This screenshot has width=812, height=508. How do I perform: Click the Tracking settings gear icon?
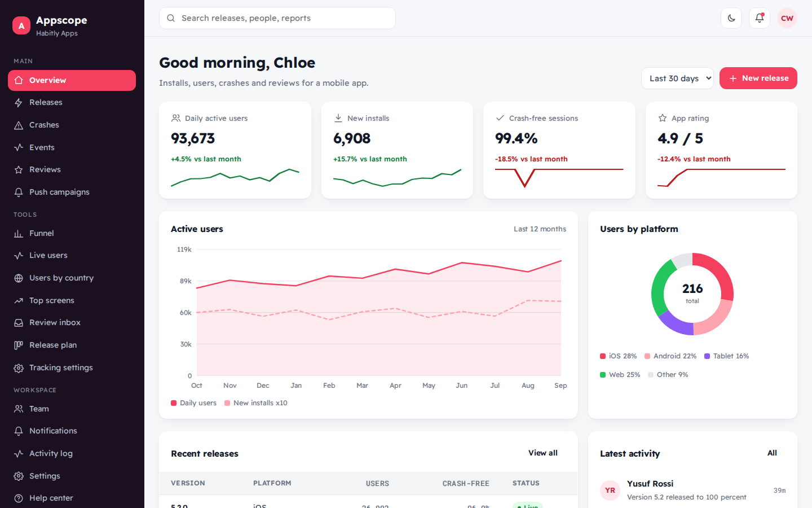pyautogui.click(x=19, y=367)
